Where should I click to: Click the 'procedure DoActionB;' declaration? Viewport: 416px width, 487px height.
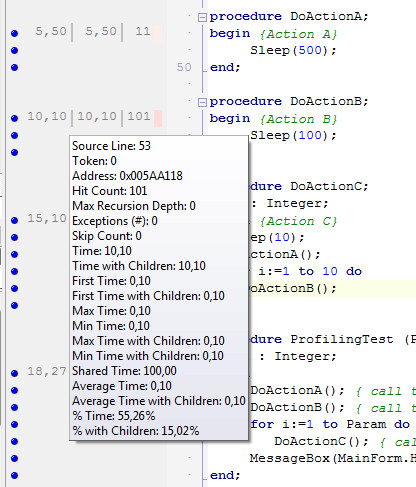click(289, 102)
